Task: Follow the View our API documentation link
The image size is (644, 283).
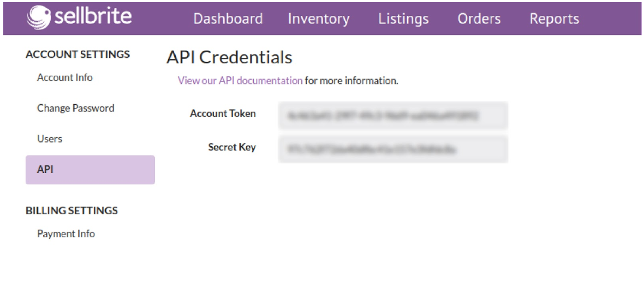Action: [240, 81]
